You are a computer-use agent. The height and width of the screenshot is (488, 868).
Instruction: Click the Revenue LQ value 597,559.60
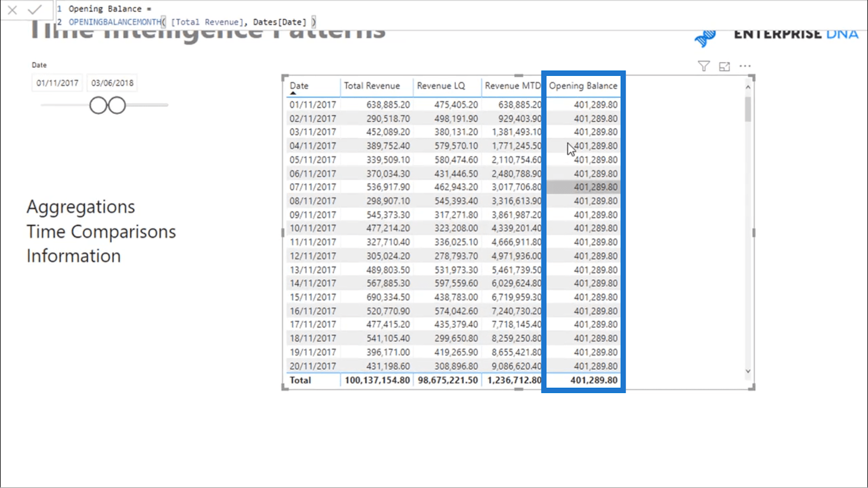click(456, 283)
